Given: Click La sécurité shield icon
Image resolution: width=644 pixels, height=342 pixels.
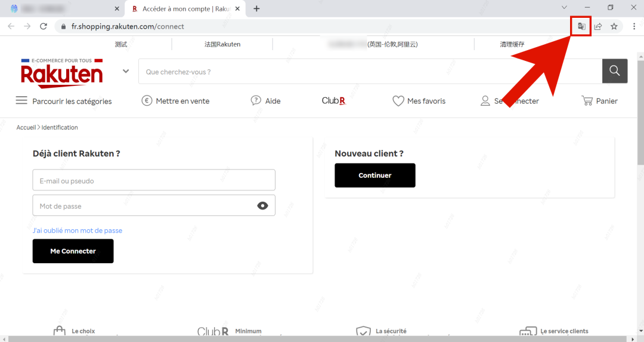Looking at the screenshot, I should click(363, 331).
